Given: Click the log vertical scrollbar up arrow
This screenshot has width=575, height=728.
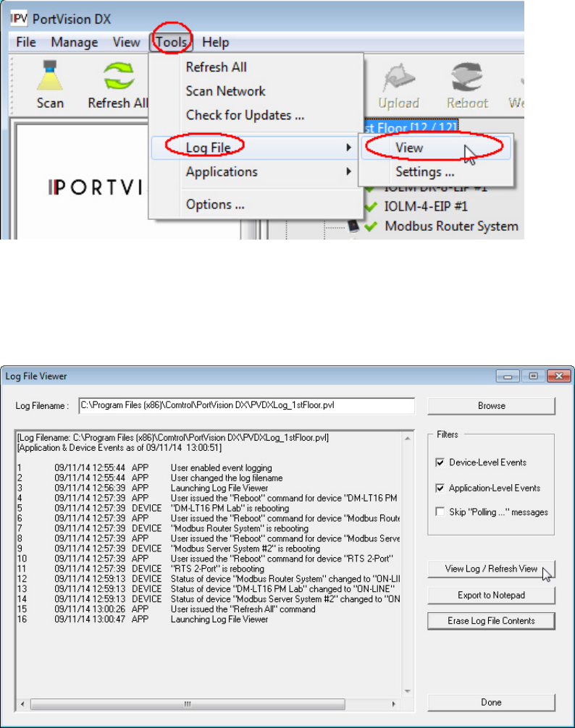Looking at the screenshot, I should 407,439.
